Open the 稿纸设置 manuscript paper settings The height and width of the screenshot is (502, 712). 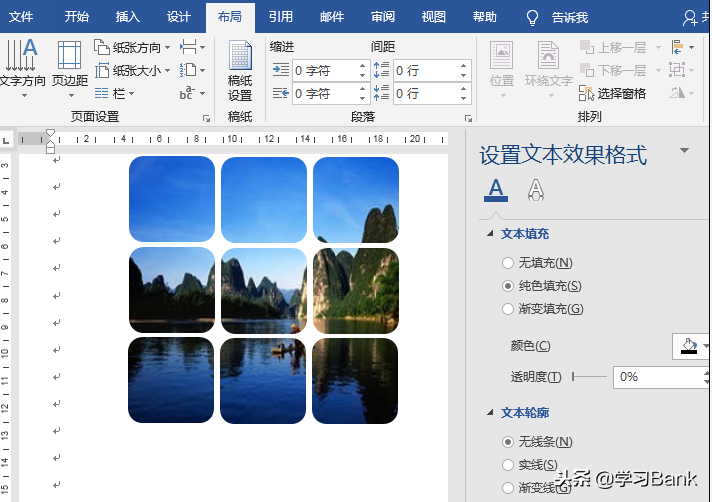pyautogui.click(x=240, y=70)
